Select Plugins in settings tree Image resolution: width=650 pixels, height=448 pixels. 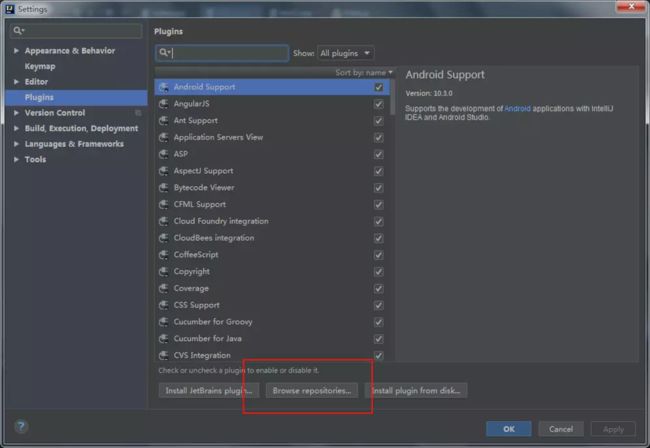coord(77,97)
